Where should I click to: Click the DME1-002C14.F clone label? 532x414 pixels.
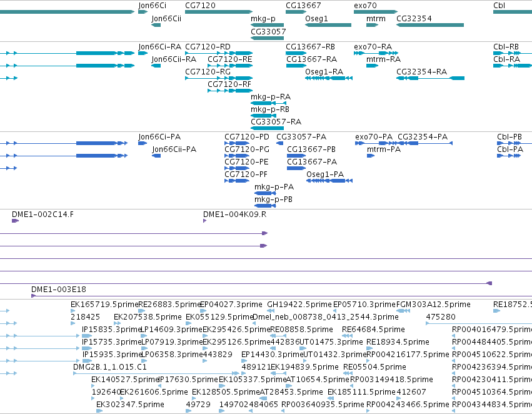tap(43, 215)
